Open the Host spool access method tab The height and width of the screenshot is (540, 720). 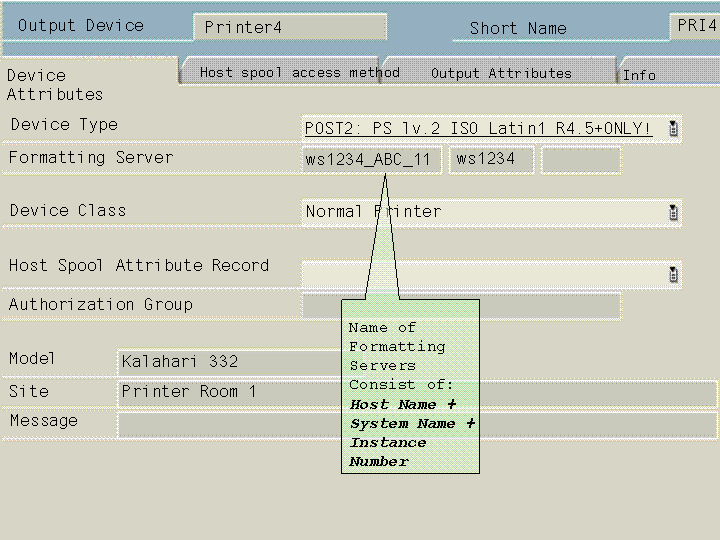click(x=299, y=72)
